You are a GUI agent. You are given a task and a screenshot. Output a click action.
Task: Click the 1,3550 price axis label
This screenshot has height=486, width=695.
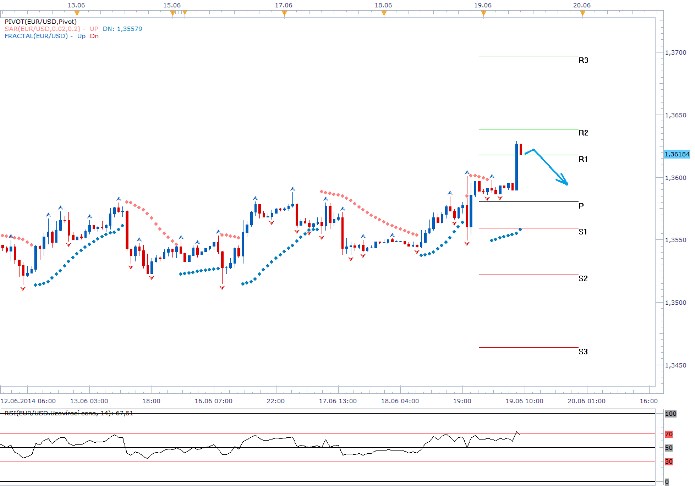675,240
